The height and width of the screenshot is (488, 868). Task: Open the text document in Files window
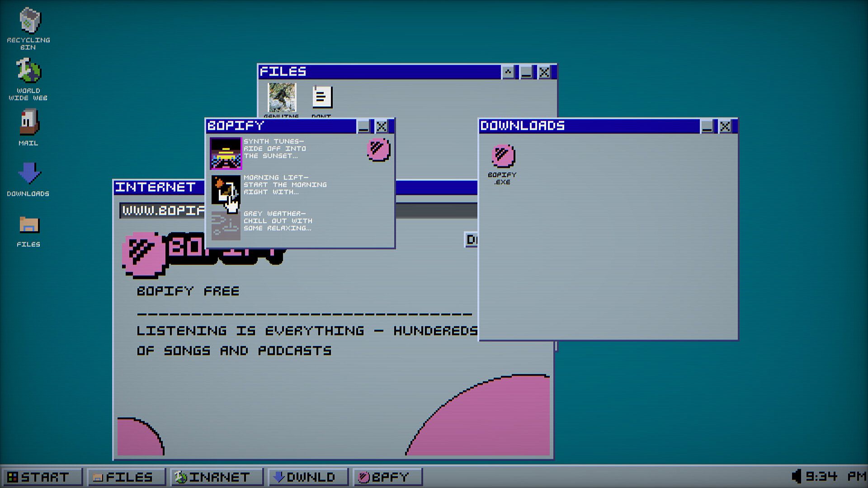322,97
